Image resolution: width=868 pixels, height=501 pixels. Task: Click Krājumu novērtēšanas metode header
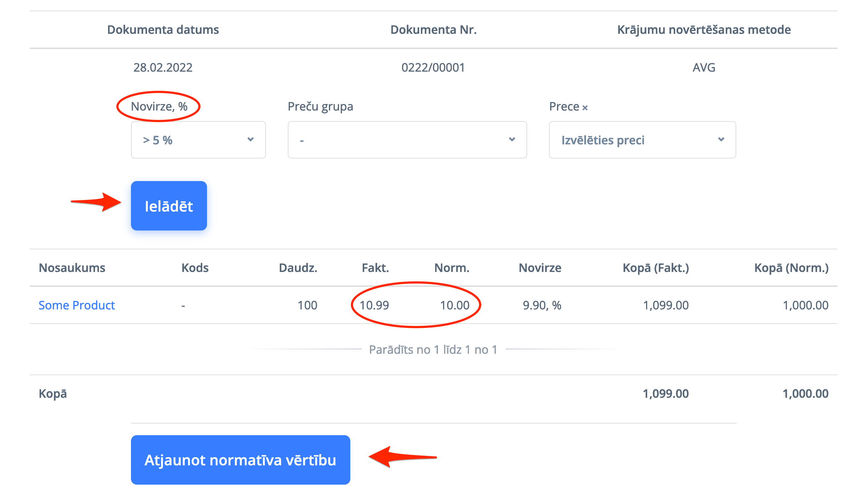[x=704, y=30]
